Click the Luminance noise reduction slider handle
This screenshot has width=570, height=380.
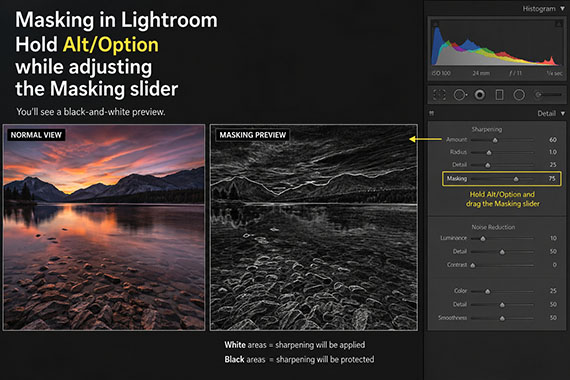[483, 239]
